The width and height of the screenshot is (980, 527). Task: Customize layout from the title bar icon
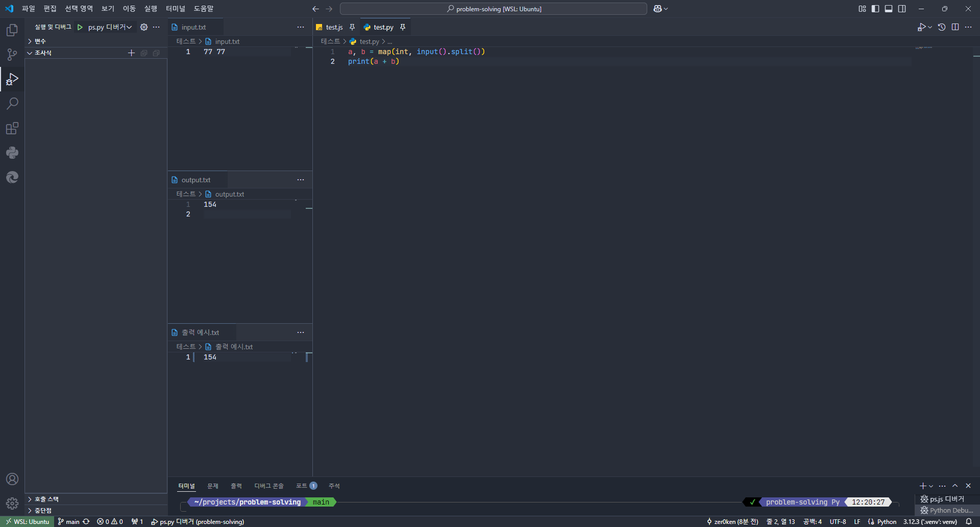click(862, 9)
